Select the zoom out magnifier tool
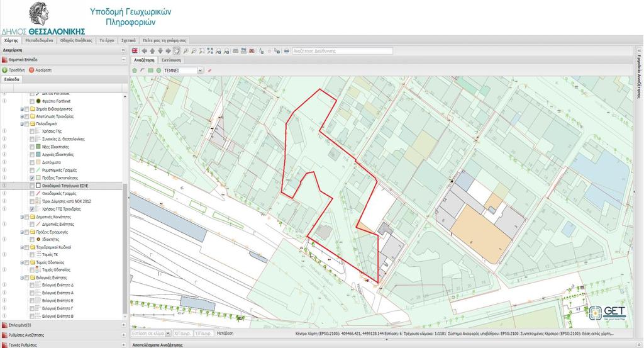The height and width of the screenshot is (348, 644). click(x=194, y=51)
